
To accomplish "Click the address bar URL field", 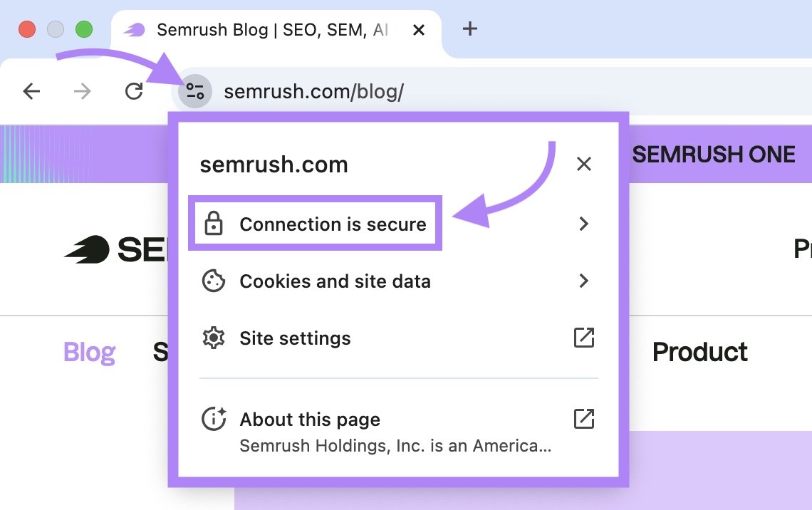I will 313,91.
